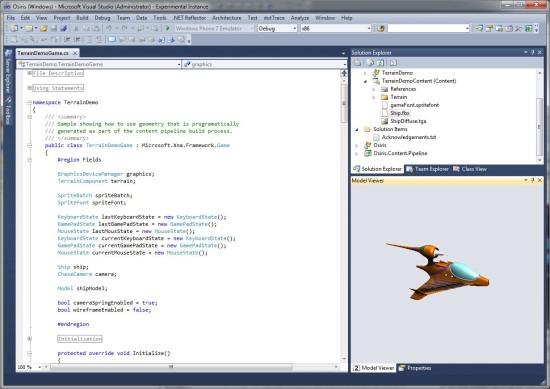Click View Code icon in Solution Explorer
The width and height of the screenshot is (550, 389).
[393, 63]
